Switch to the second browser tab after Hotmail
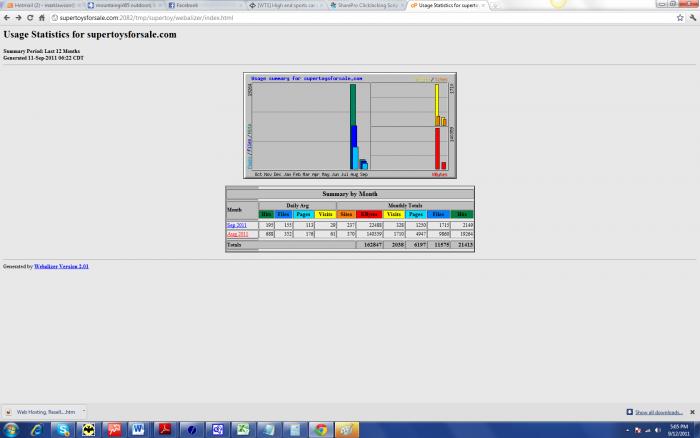 point(124,5)
